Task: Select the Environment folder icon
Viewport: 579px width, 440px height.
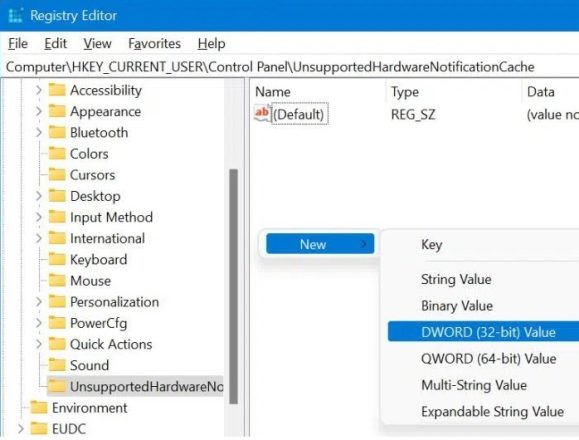Action: pos(39,407)
